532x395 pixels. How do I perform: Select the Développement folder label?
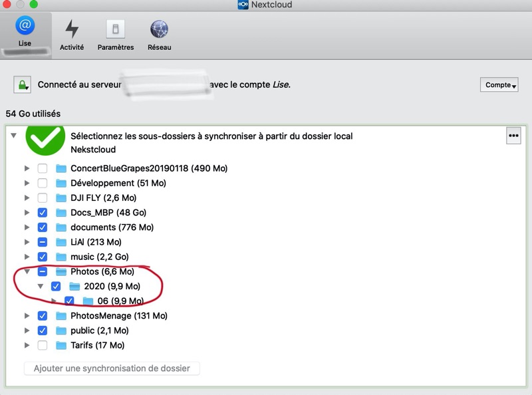click(118, 183)
